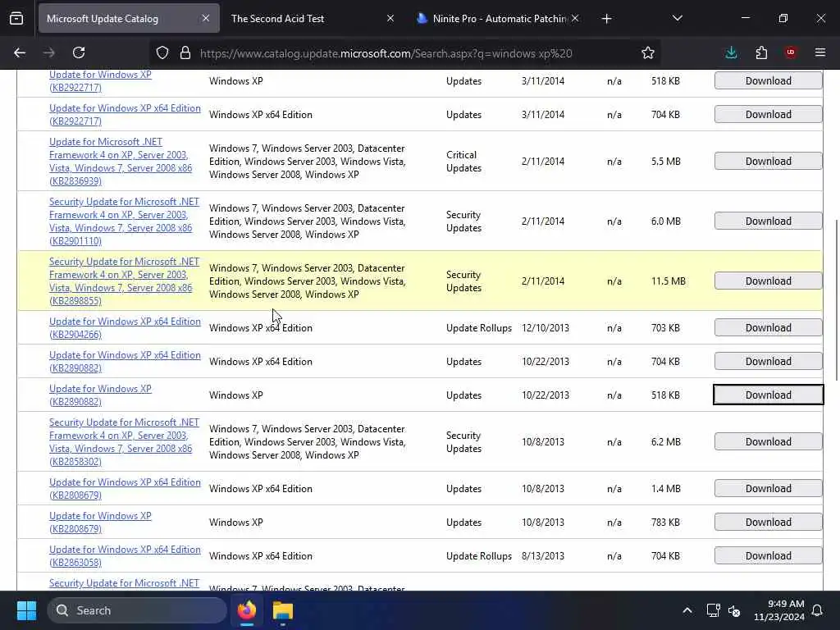Switch to Microsoft Update Catalog tab
This screenshot has height=630, width=840.
point(129,18)
